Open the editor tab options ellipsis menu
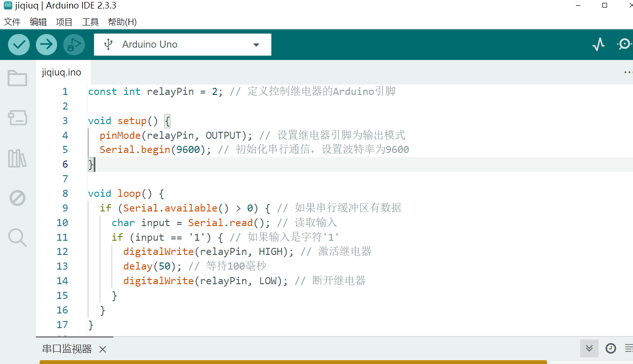This screenshot has width=633, height=364. click(628, 73)
